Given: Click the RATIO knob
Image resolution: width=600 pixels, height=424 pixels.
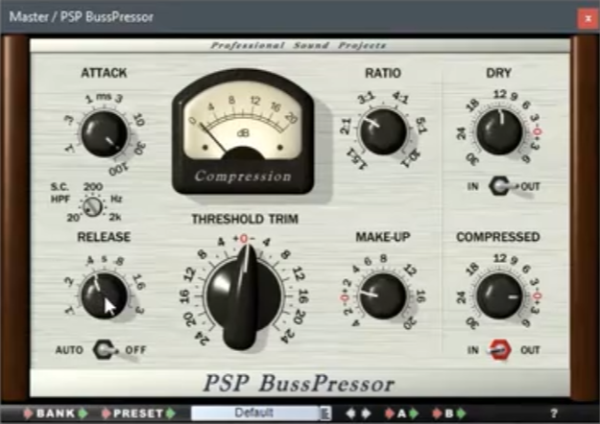Looking at the screenshot, I should (383, 131).
